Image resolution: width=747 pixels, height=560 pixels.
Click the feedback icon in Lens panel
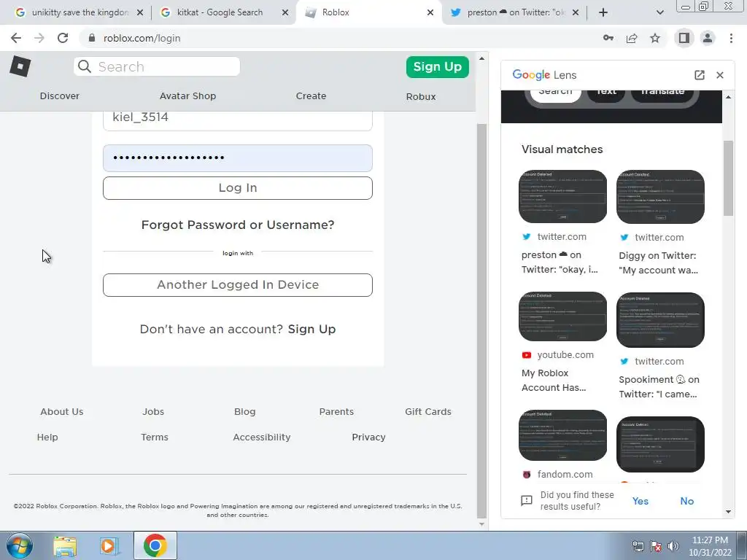[527, 500]
